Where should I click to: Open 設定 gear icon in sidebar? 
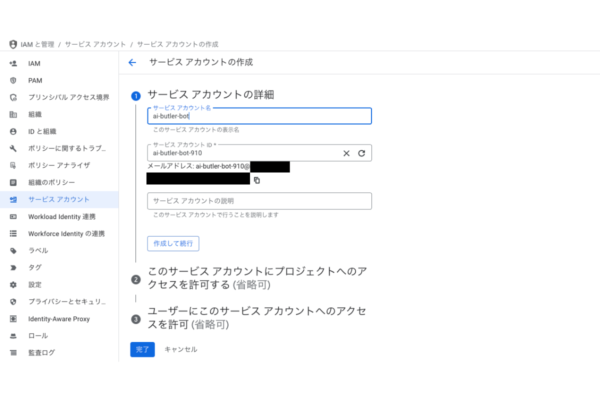pos(13,285)
